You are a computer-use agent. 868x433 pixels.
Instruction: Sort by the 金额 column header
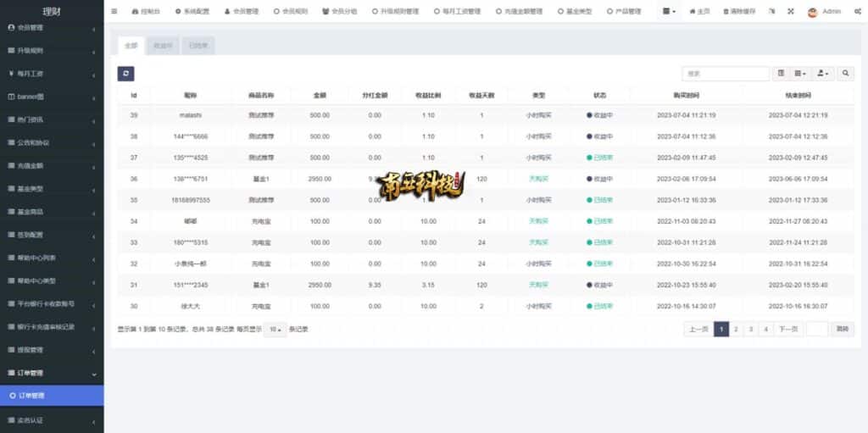point(320,95)
